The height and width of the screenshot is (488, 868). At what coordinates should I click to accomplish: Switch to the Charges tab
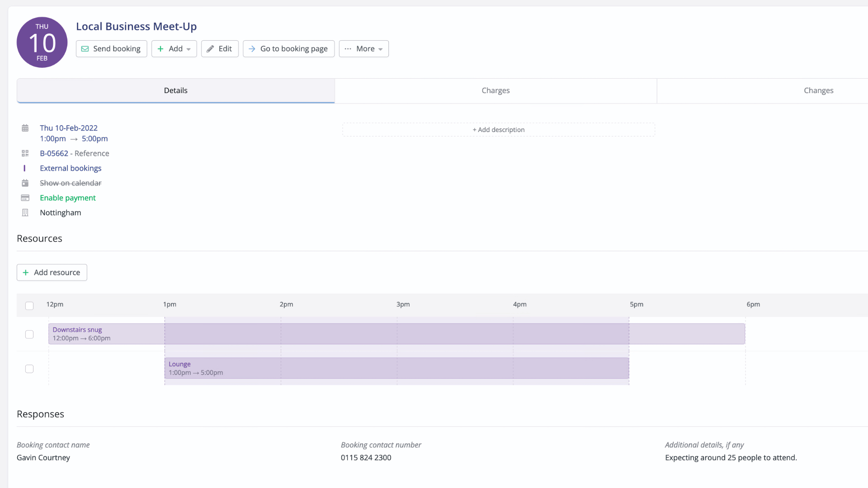click(x=495, y=90)
